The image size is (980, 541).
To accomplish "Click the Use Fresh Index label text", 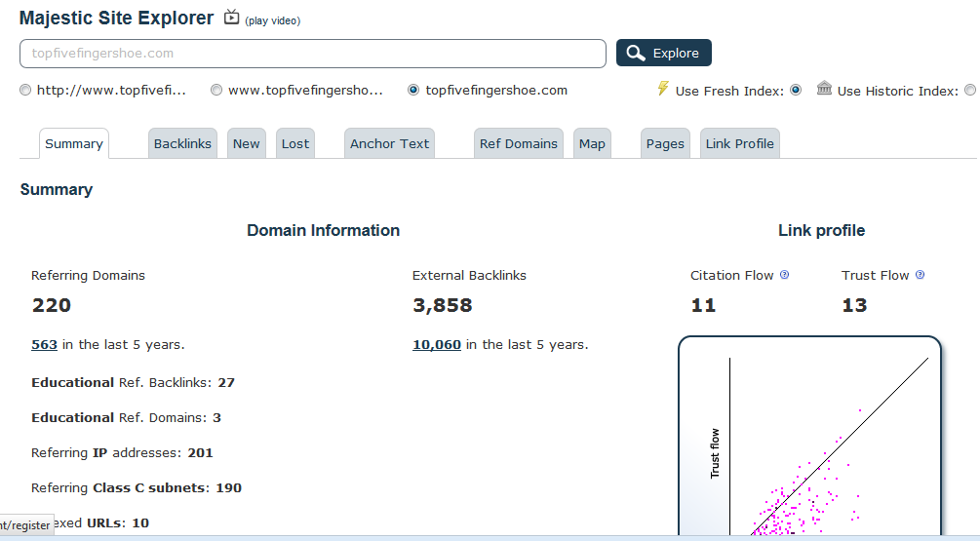I will tap(729, 92).
